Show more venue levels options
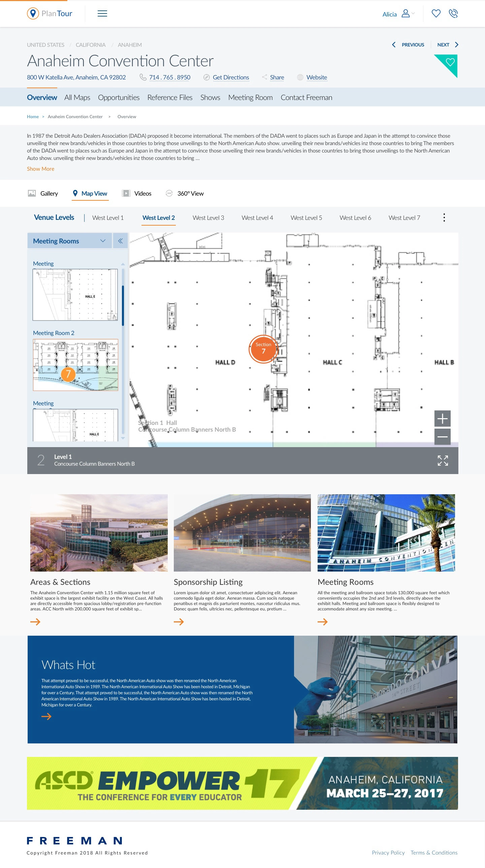Viewport: 485px width, 868px height. click(444, 218)
